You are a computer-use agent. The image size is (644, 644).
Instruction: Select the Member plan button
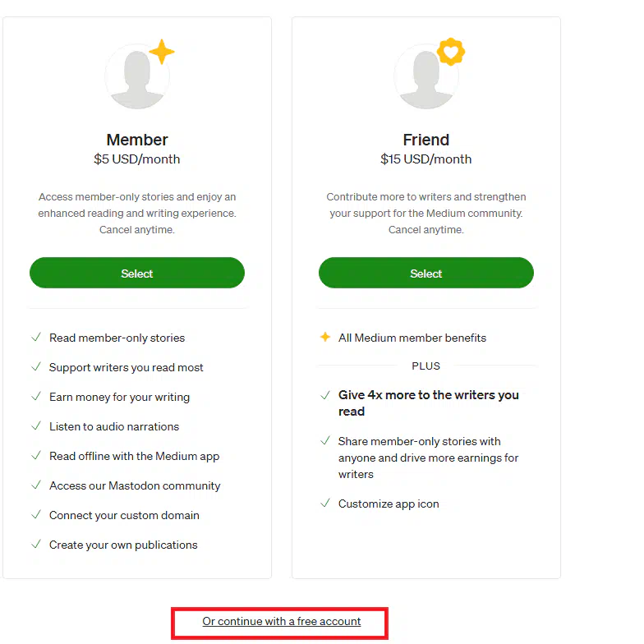click(x=137, y=273)
